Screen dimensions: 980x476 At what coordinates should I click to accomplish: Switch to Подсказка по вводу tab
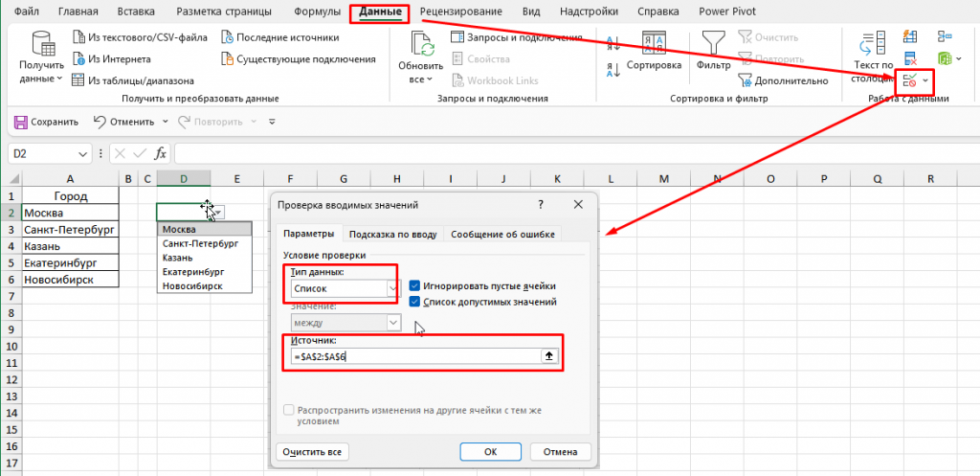[x=392, y=235]
